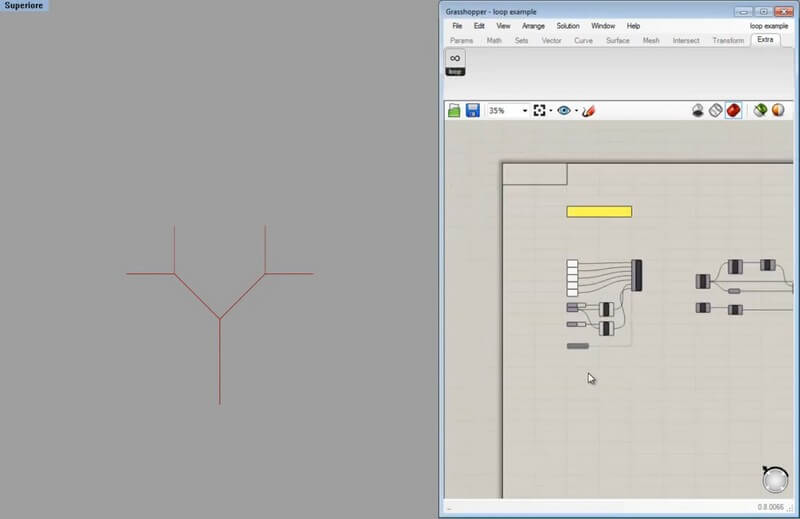Expand the arrow next to the eye icon
The width and height of the screenshot is (800, 519).
(576, 111)
